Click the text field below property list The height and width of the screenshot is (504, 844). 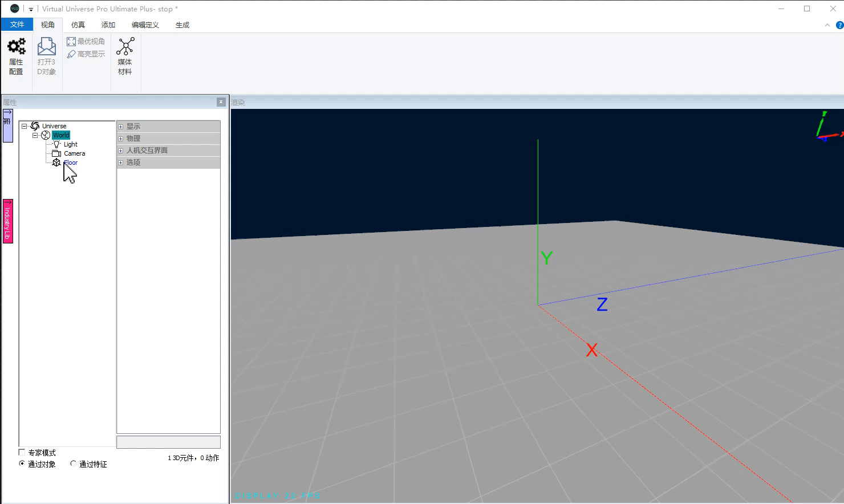coord(168,442)
